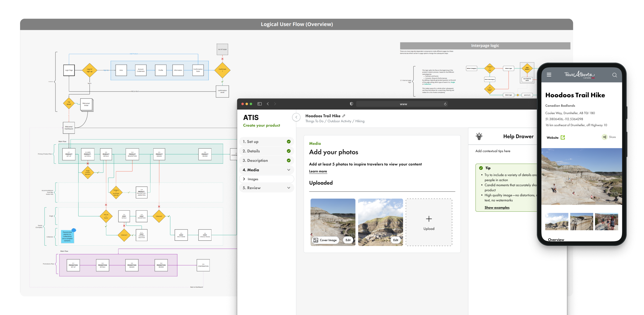Click the Description step green checkmark
The image size is (644, 315).
point(289,160)
